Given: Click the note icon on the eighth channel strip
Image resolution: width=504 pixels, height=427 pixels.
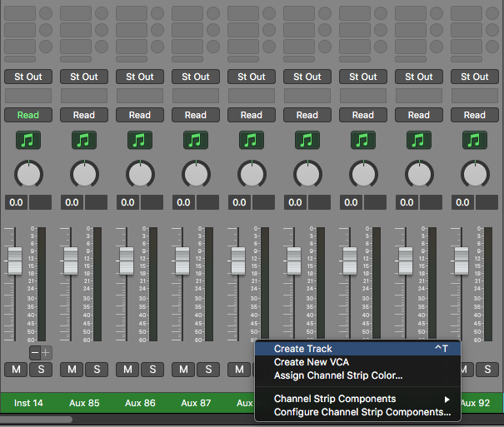Looking at the screenshot, I should tap(419, 141).
